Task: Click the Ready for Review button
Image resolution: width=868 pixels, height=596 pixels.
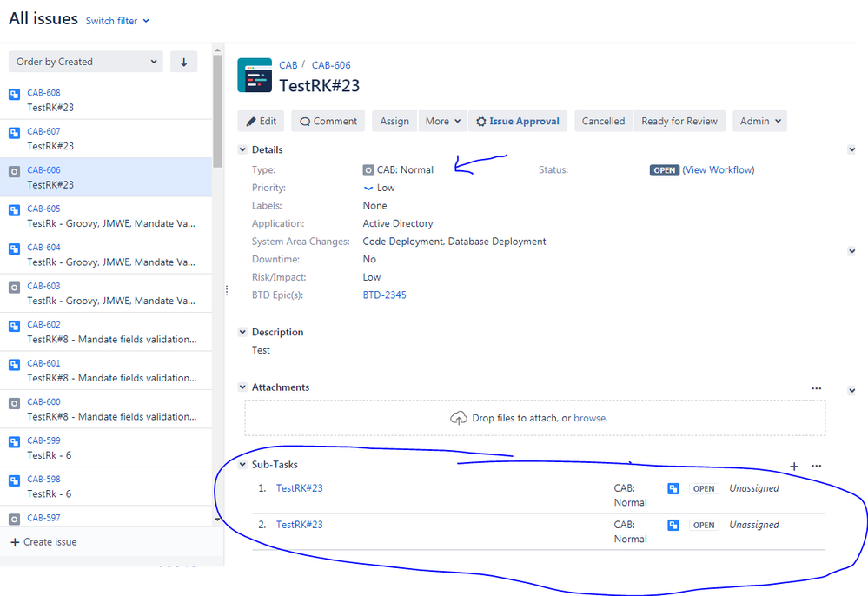Action: [679, 121]
